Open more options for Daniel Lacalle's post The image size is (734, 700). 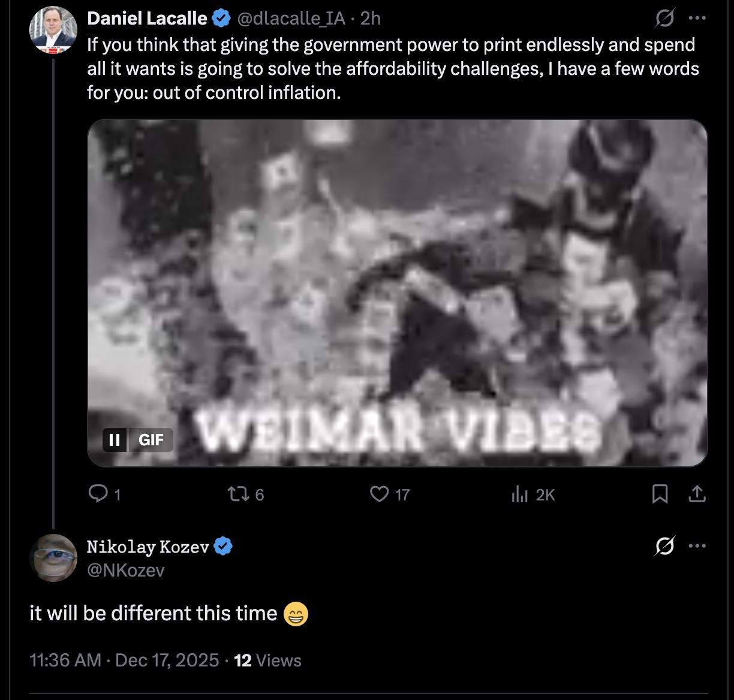point(697,19)
